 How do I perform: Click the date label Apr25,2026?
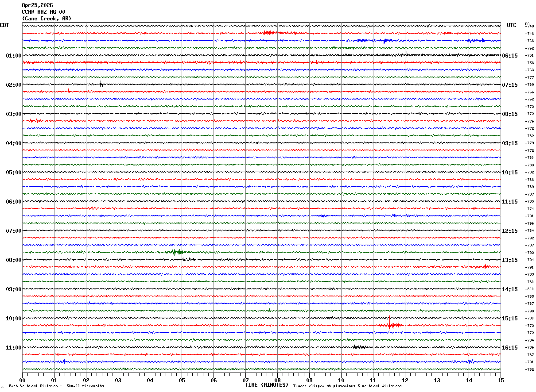click(x=37, y=5)
